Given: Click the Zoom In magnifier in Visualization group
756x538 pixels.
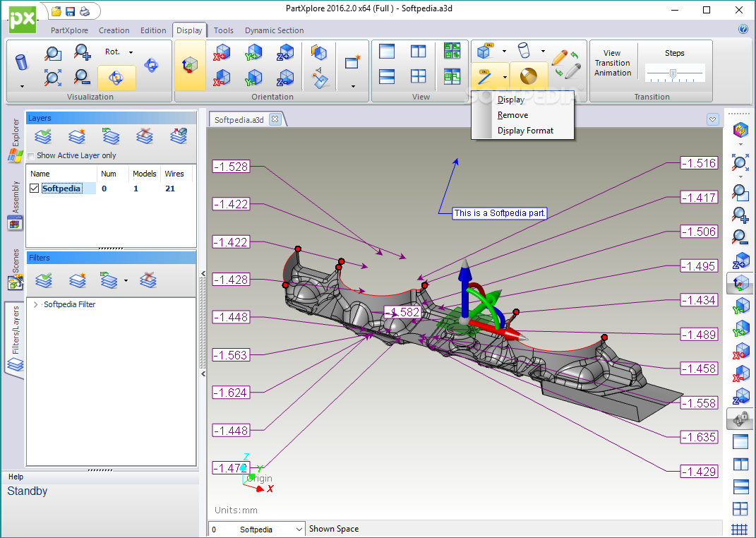Looking at the screenshot, I should pos(83,52).
